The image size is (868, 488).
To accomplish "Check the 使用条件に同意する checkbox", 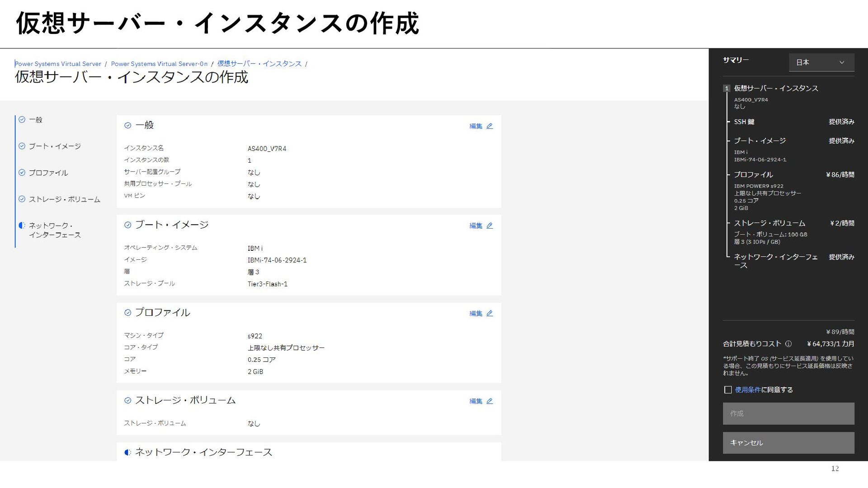I will [728, 389].
